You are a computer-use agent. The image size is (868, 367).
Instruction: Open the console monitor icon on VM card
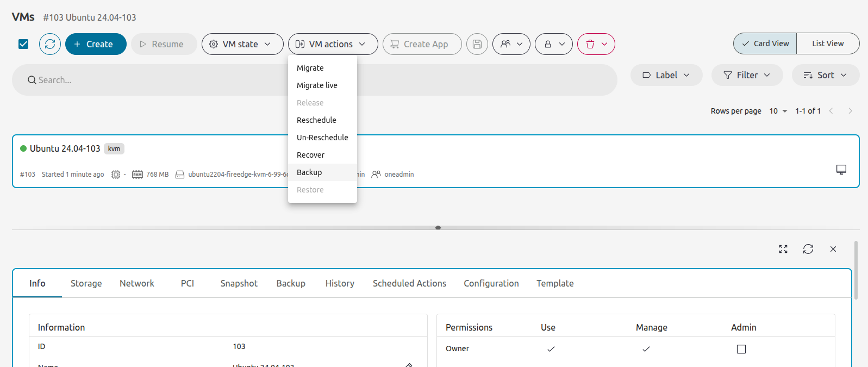pos(841,170)
